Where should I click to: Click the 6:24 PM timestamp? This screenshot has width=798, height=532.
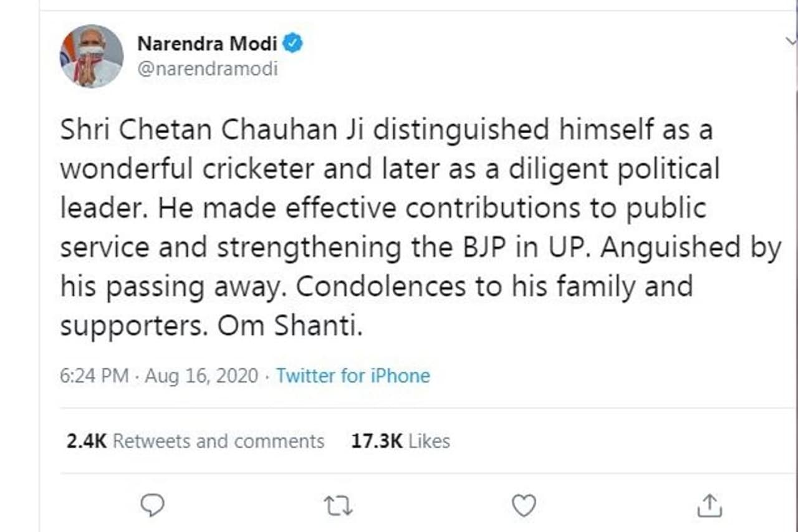point(94,376)
